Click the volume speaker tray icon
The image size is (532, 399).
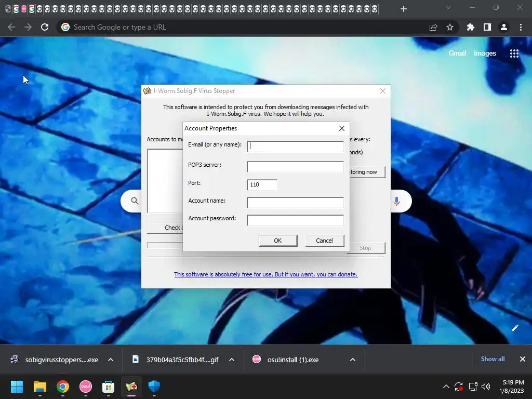coord(486,387)
